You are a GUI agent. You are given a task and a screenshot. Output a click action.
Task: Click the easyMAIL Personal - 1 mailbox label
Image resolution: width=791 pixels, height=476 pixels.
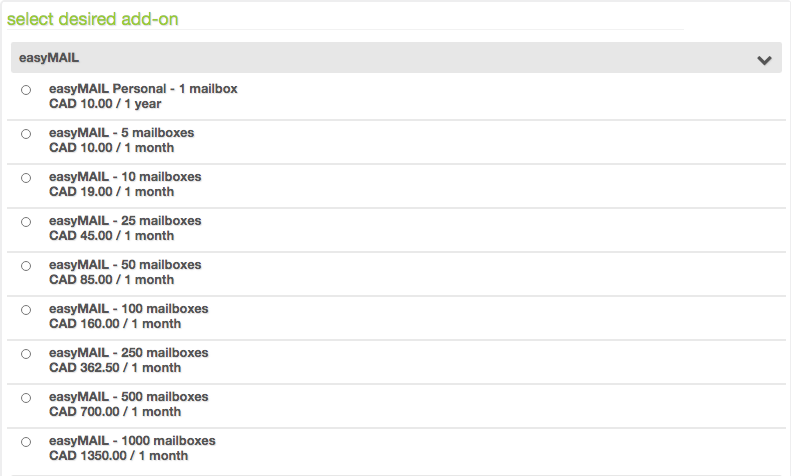[x=143, y=89]
